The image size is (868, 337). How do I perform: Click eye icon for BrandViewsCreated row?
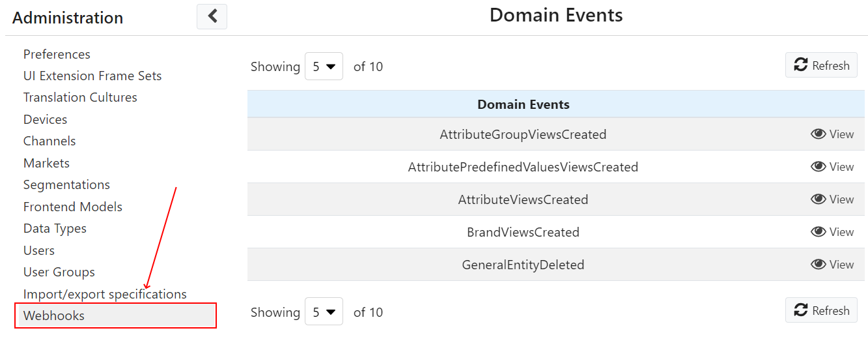pos(818,232)
